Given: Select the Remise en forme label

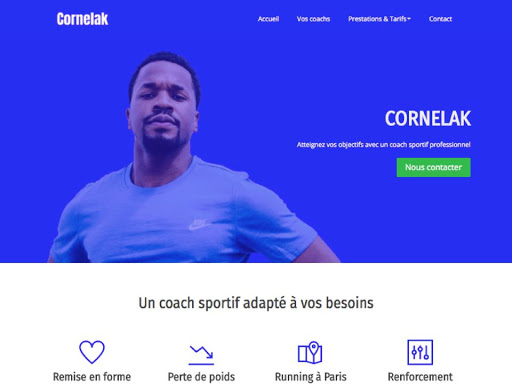Looking at the screenshot, I should coord(92,377).
